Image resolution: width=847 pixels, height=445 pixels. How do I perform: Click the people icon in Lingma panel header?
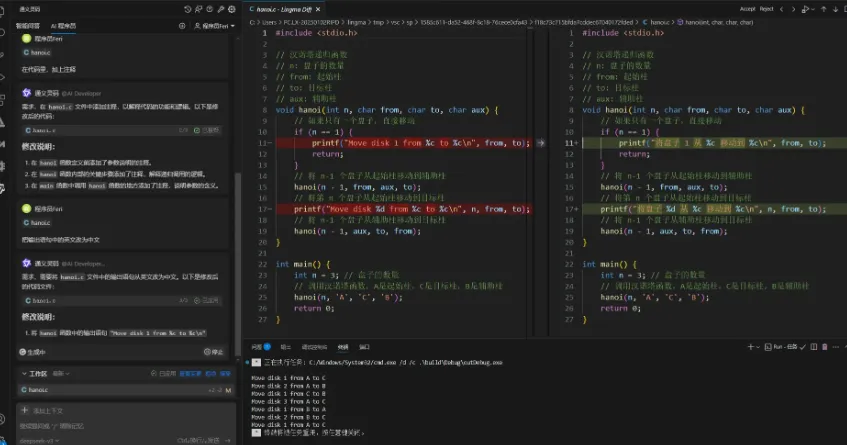[198, 9]
